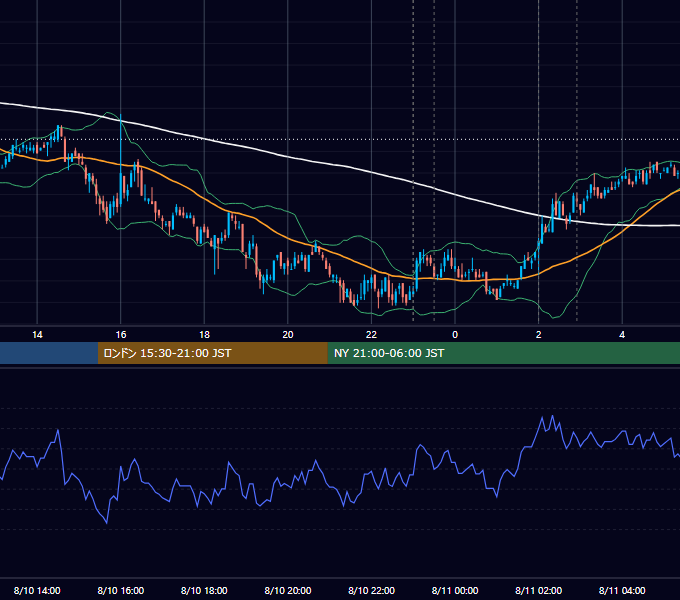Select the NY 21:00-06:00 JST session bar
The width and height of the screenshot is (680, 600).
click(x=503, y=353)
